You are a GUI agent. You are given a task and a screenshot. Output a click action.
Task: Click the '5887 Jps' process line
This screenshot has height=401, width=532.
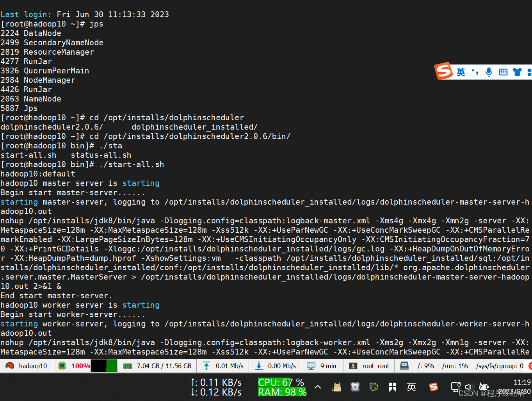coord(19,108)
